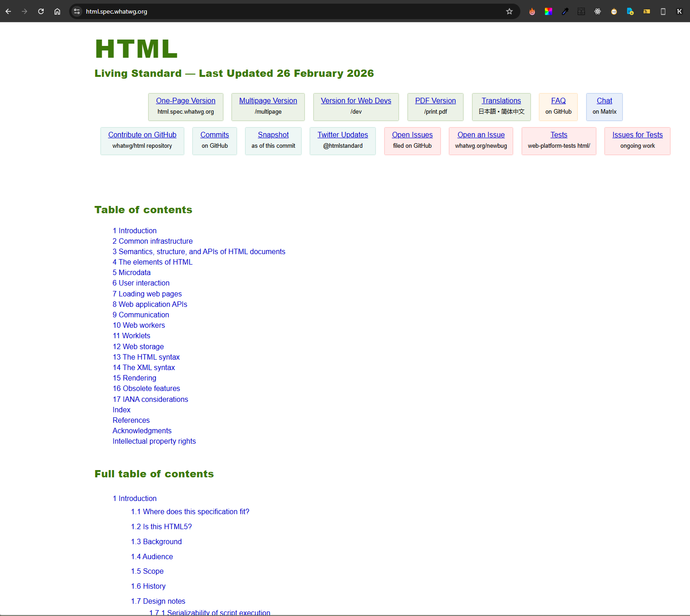
Task: Jump to 1 Introduction in Table of contents
Action: point(135,230)
